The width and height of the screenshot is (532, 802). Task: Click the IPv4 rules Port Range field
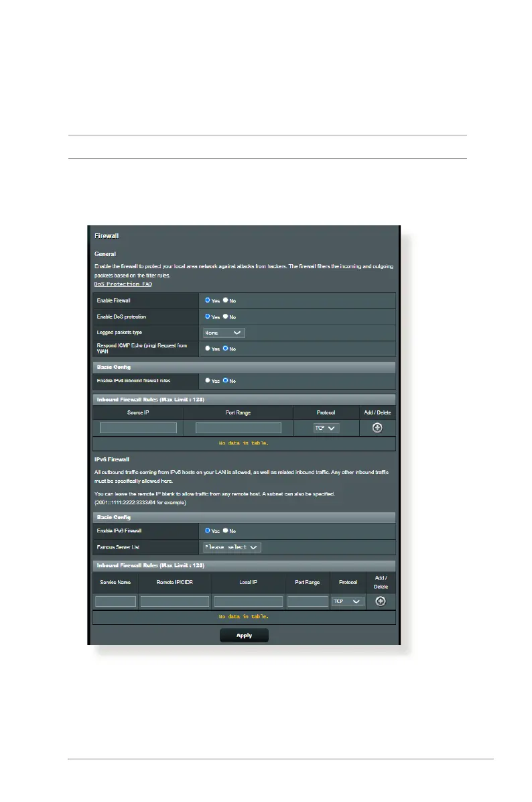pos(238,428)
